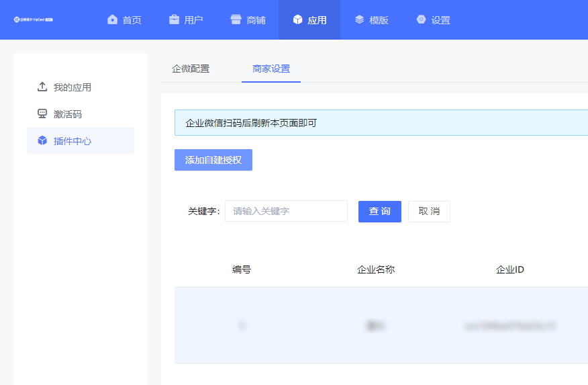Click the briefcase icon beside 用户
The height and width of the screenshot is (385, 588).
[174, 19]
